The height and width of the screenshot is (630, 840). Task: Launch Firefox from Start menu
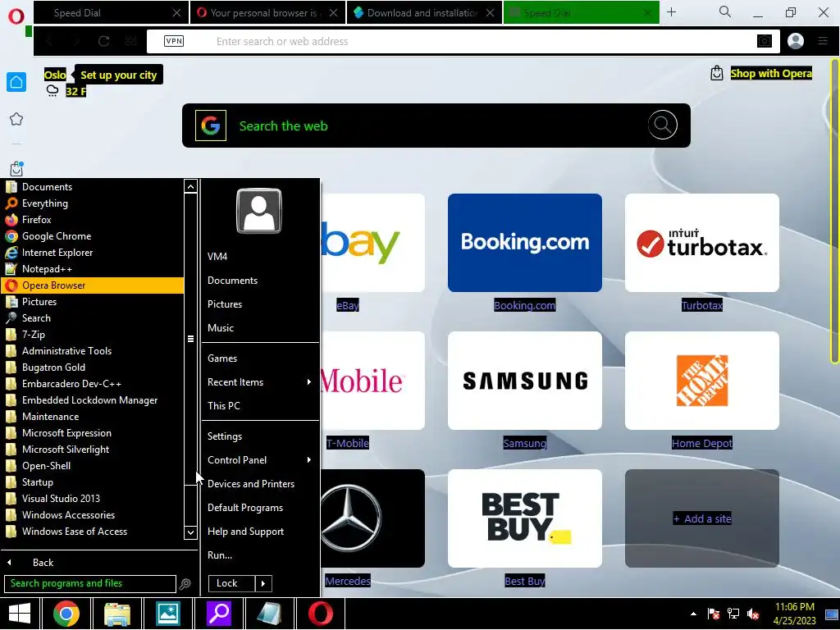click(92, 220)
